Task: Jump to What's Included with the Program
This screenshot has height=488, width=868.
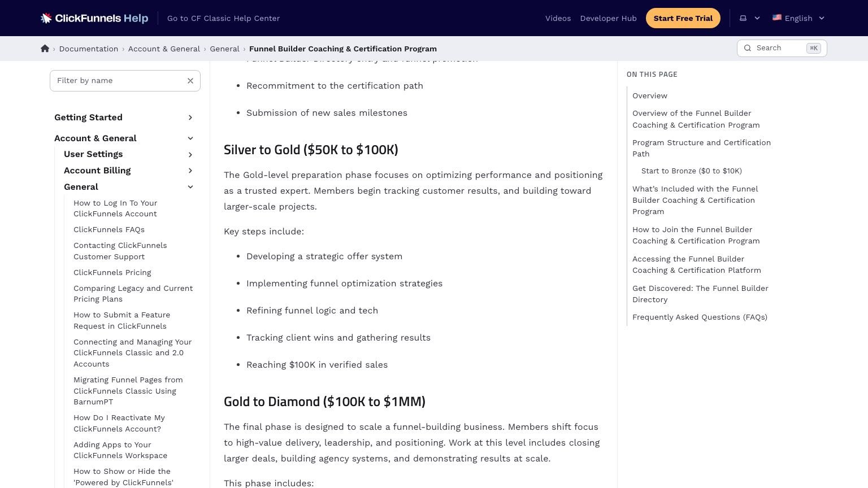Action: (x=695, y=201)
